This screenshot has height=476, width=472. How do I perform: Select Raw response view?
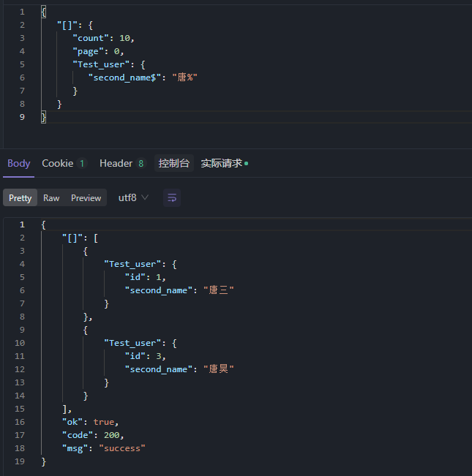point(51,198)
